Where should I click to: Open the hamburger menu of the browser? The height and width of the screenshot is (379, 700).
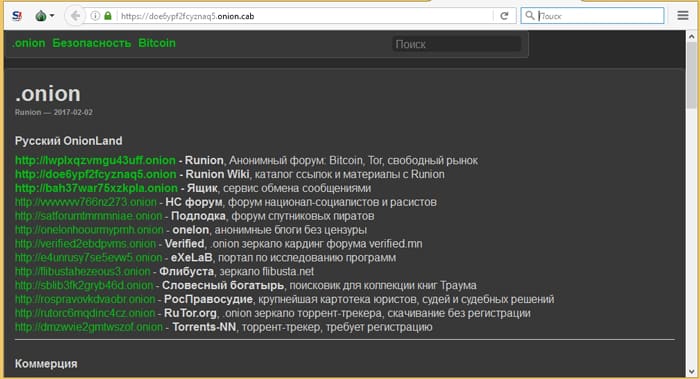point(683,16)
